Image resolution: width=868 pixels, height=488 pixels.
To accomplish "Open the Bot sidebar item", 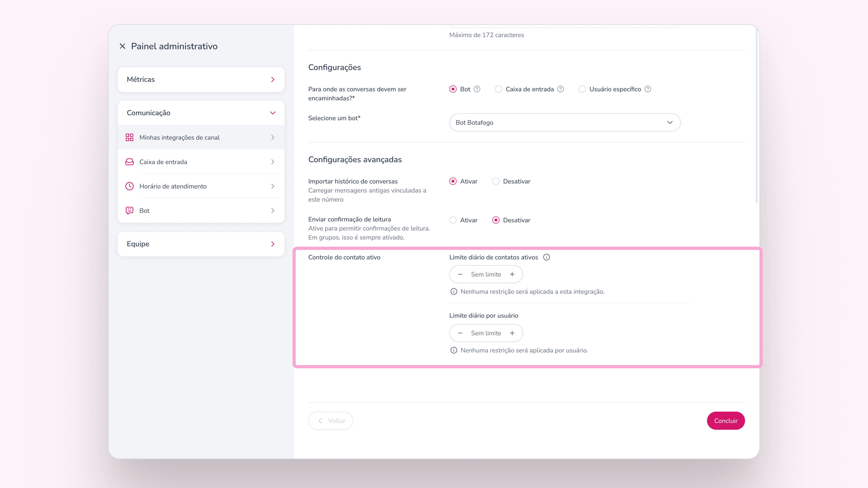I will (x=201, y=211).
